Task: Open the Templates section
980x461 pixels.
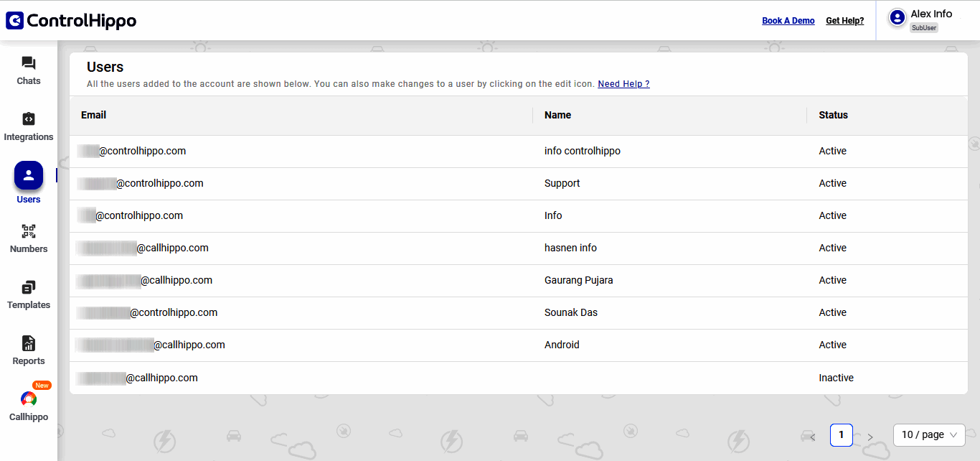Action: [28, 294]
